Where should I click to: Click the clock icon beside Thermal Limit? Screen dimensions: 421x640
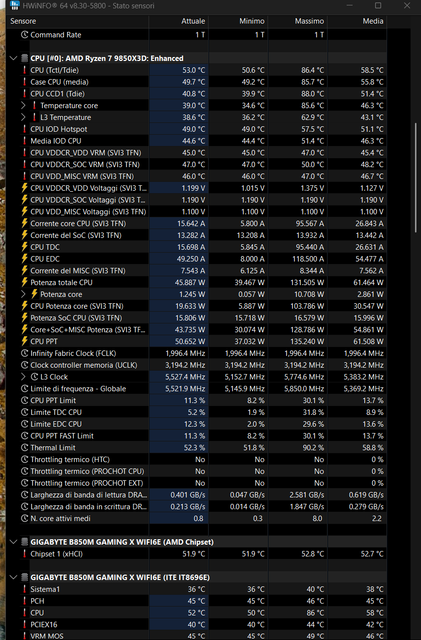pos(25,448)
